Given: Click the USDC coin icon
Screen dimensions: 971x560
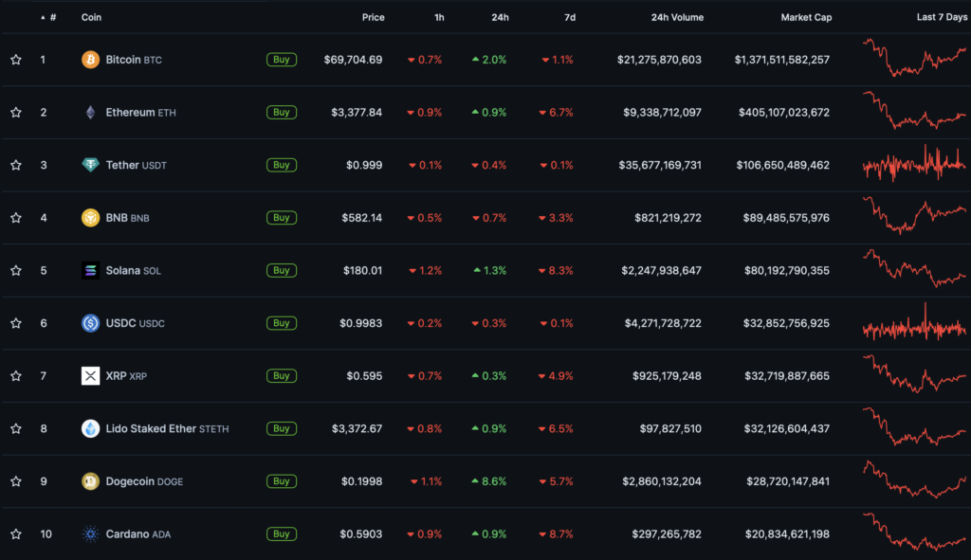Looking at the screenshot, I should pos(90,323).
